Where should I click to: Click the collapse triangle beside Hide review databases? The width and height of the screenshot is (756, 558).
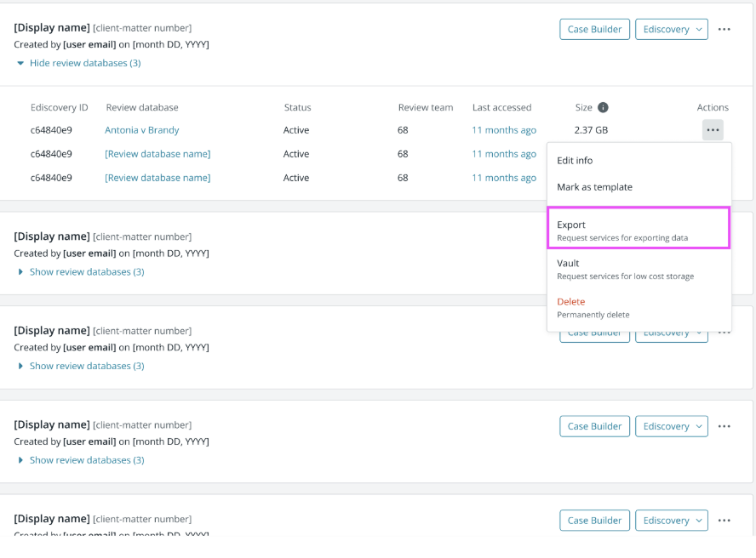point(20,62)
